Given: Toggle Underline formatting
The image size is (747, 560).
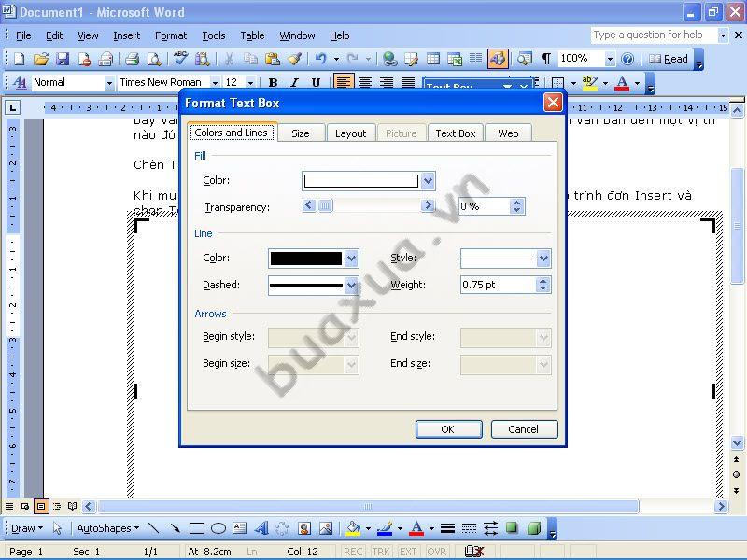Looking at the screenshot, I should [x=316, y=82].
